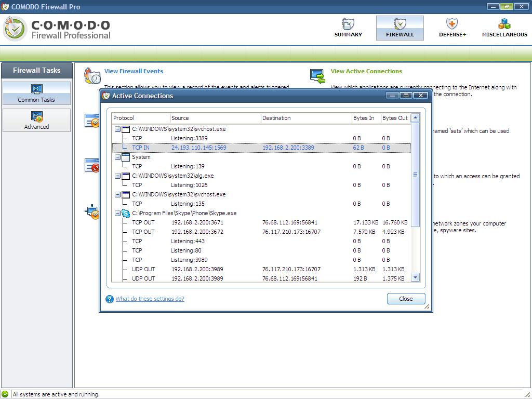Viewport: 532px width, 399px height.
Task: Click destination 192.168.2.200:3389
Action: coord(288,148)
